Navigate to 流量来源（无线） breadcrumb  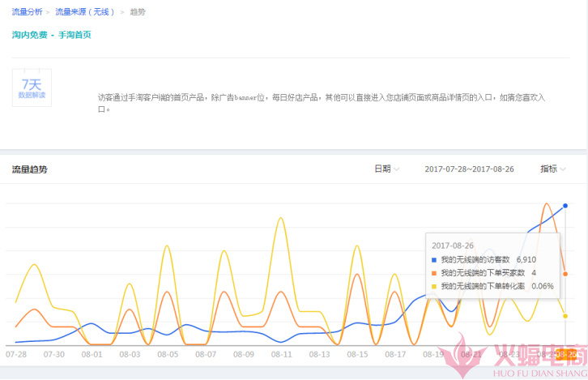(x=85, y=13)
